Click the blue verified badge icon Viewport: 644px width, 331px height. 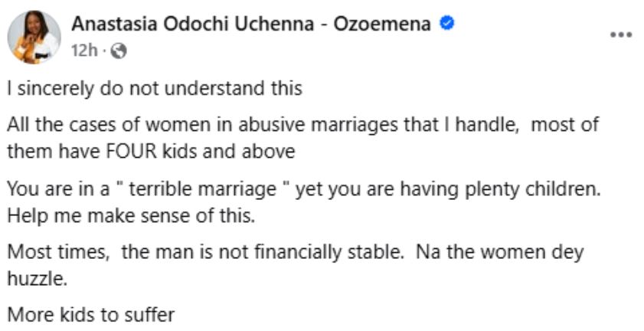(x=448, y=24)
